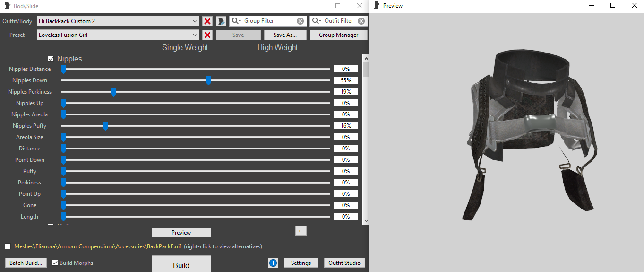Clear the Group Filter field
The width and height of the screenshot is (644, 272).
tap(300, 21)
